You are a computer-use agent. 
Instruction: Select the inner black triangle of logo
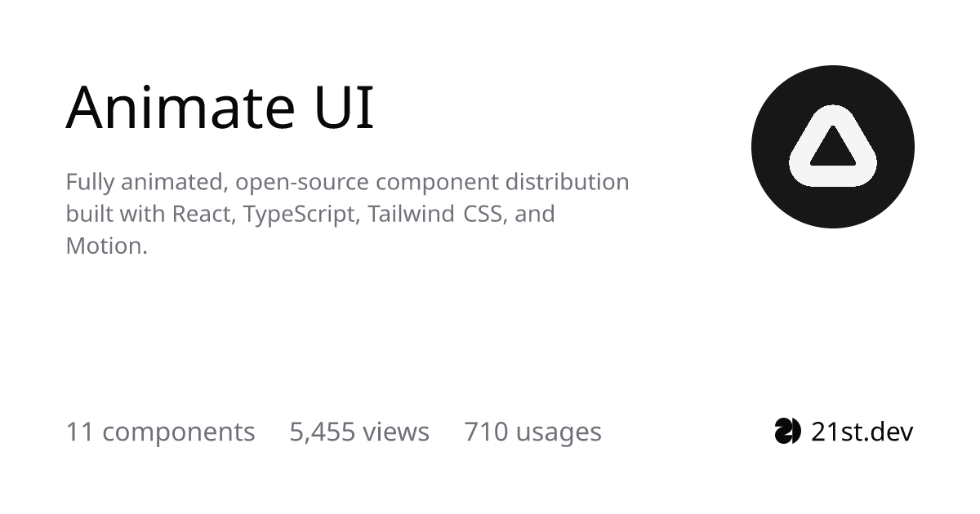click(x=833, y=148)
